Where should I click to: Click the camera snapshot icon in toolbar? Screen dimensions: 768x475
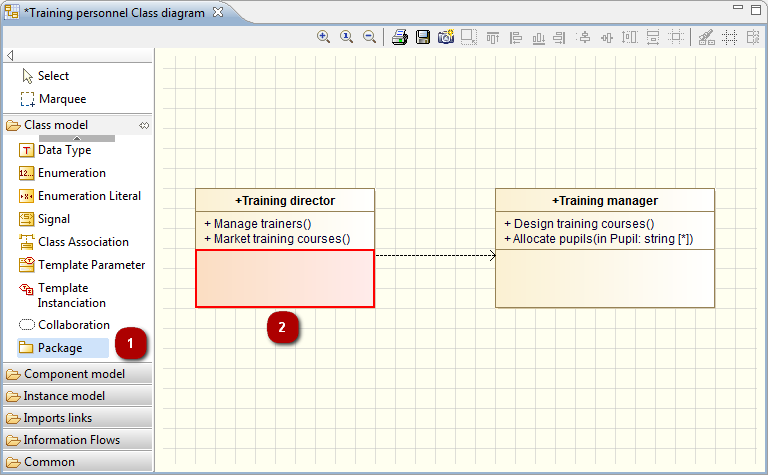click(x=446, y=37)
